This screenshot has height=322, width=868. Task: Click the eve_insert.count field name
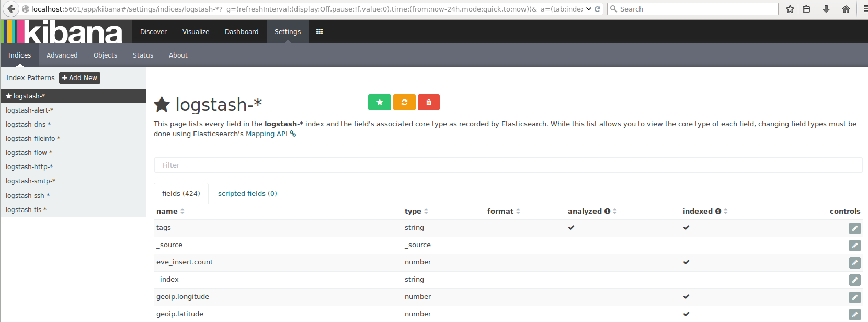[x=185, y=262]
